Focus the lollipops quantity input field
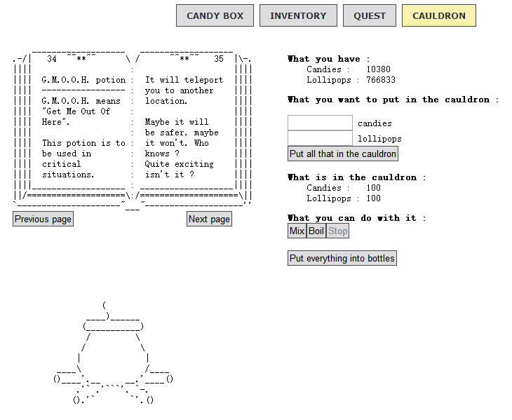512x420 pixels. [320, 138]
